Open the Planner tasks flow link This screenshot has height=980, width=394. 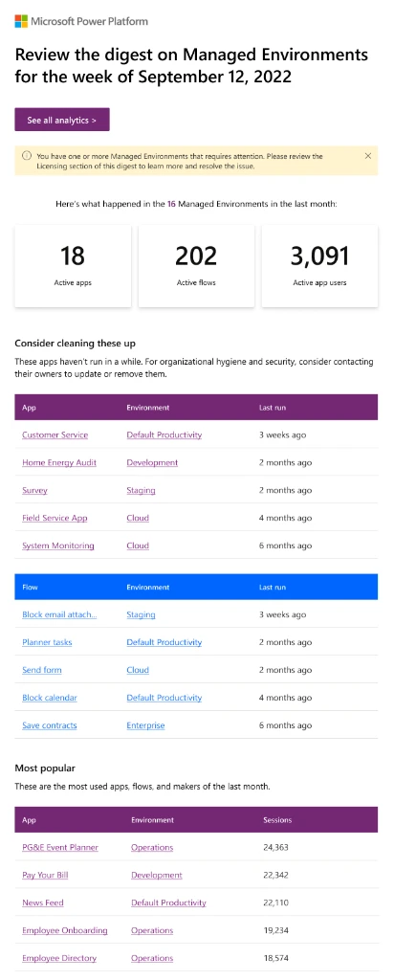click(47, 642)
